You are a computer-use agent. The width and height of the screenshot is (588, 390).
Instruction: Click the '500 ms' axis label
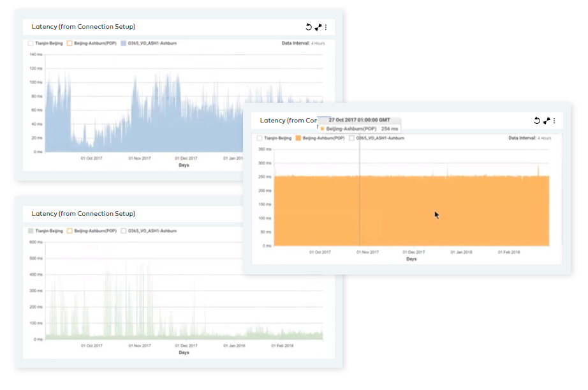coord(36,259)
